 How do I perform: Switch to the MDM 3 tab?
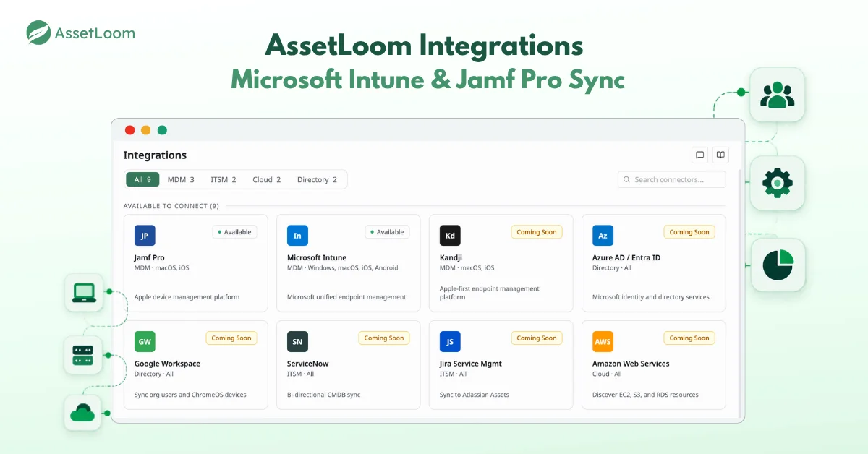(181, 179)
